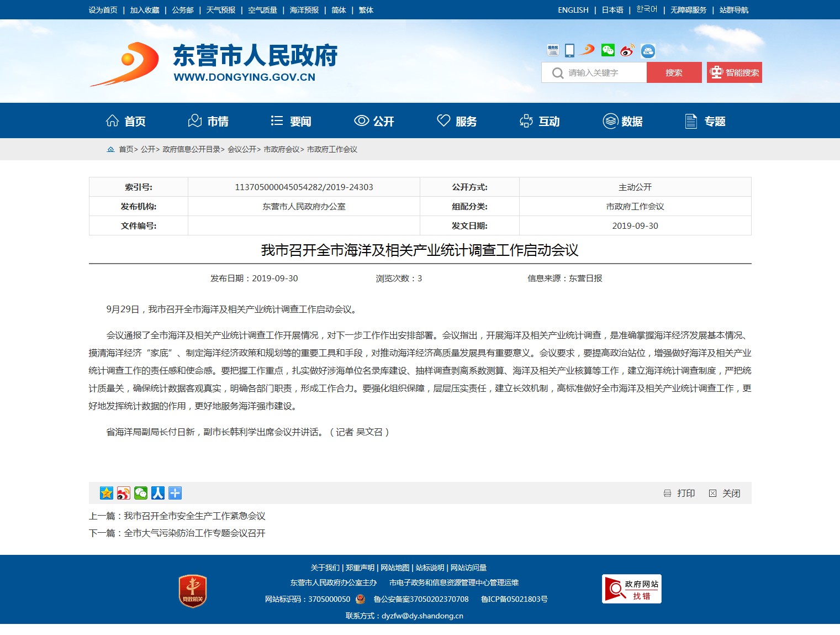Open the Android app robot icon
Viewport: 840px width, 635px height.
(x=648, y=51)
